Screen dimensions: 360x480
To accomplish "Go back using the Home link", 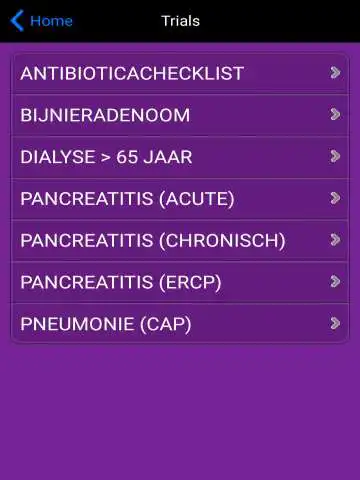I will (x=51, y=21).
